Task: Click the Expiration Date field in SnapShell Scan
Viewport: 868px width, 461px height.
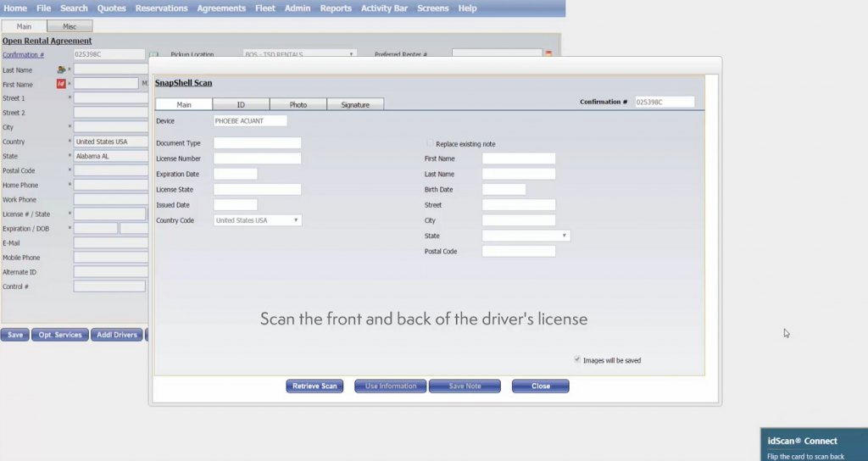Action: pos(236,174)
